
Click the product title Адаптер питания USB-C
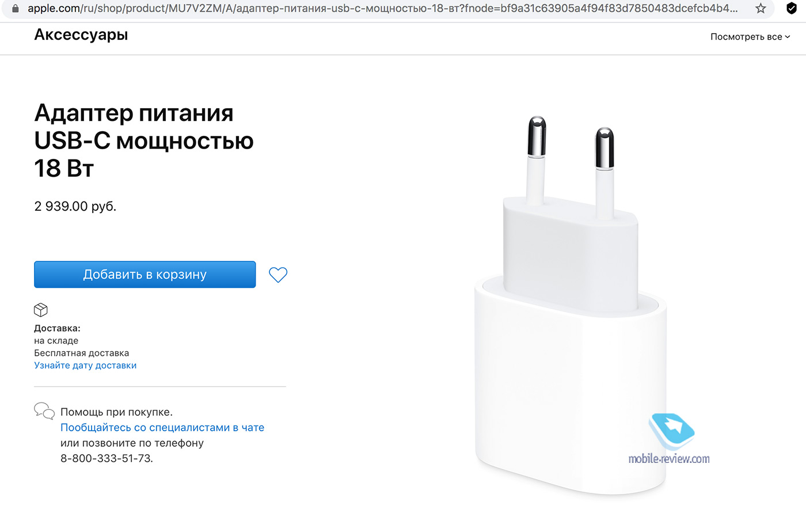[144, 141]
